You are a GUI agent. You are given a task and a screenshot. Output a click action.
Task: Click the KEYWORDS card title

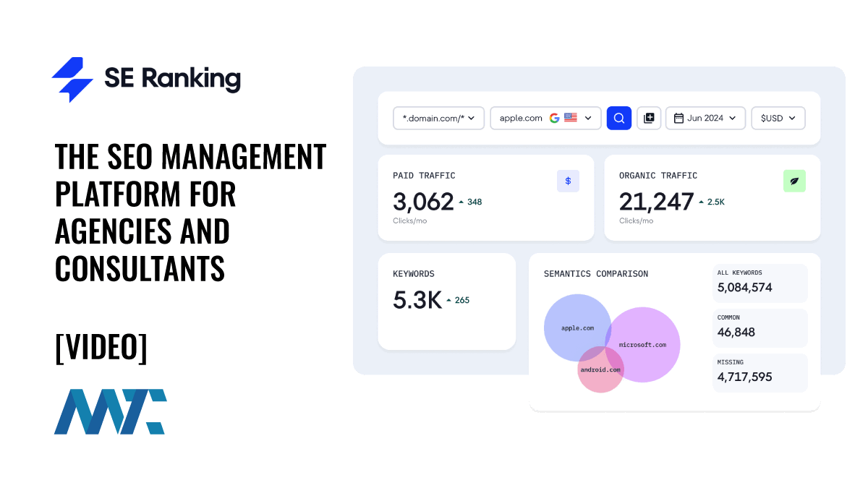pos(414,274)
